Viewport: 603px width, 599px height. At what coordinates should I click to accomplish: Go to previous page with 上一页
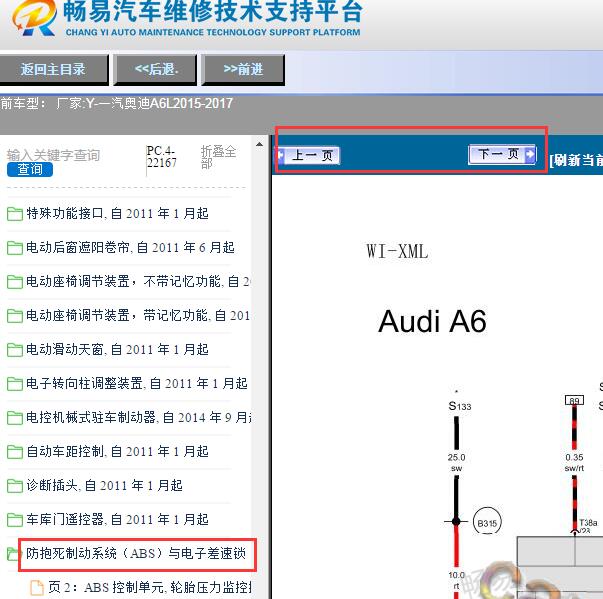coord(309,155)
